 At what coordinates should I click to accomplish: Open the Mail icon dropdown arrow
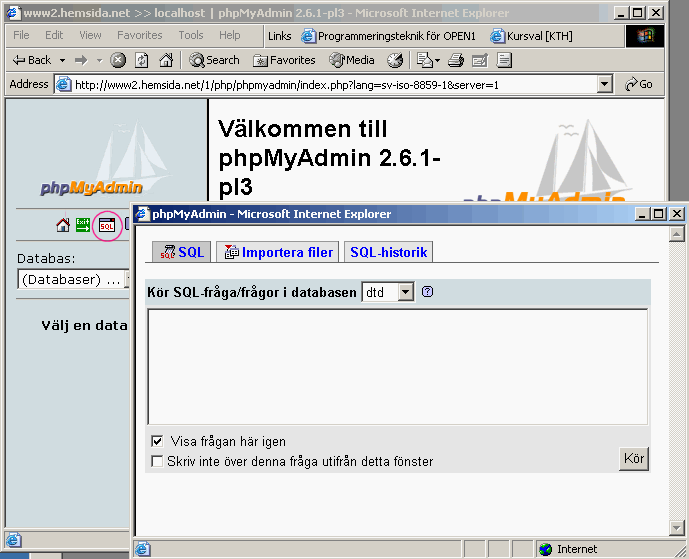437,60
